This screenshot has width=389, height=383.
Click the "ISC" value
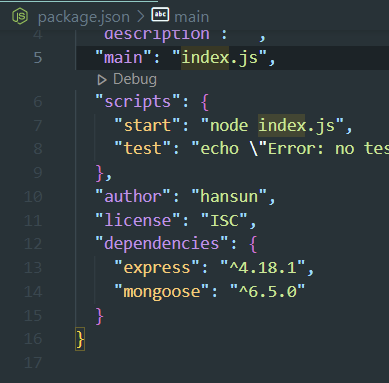point(224,220)
